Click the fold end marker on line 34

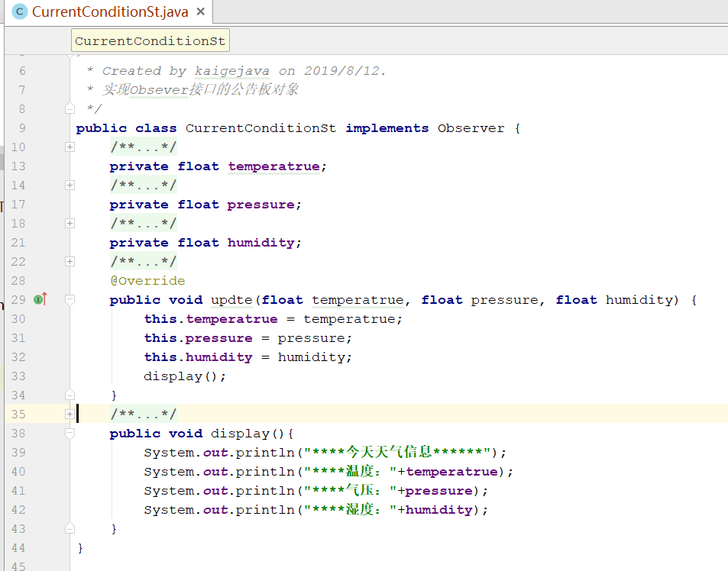tap(70, 395)
